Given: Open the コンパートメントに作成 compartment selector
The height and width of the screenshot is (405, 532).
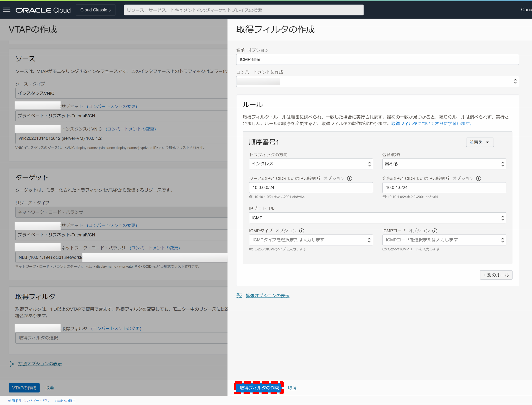Looking at the screenshot, I should point(377,81).
